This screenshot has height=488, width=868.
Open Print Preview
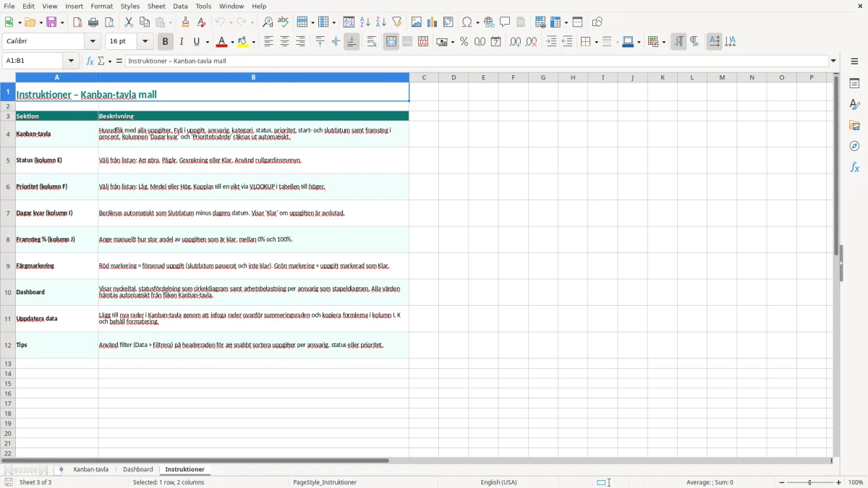pyautogui.click(x=109, y=22)
